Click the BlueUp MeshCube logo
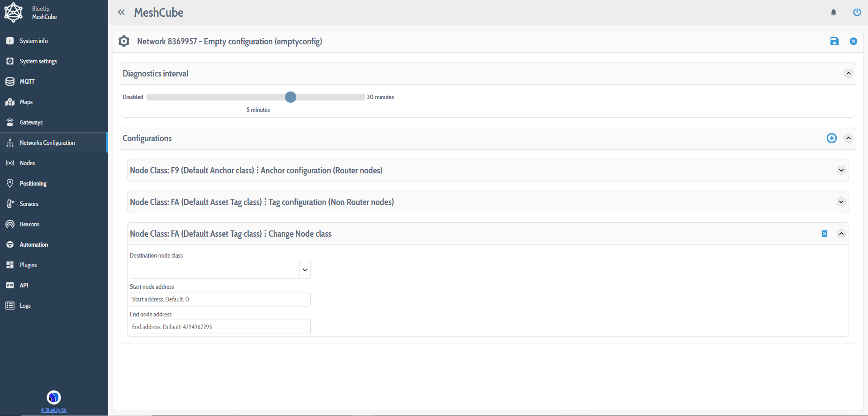The image size is (868, 416). (14, 12)
